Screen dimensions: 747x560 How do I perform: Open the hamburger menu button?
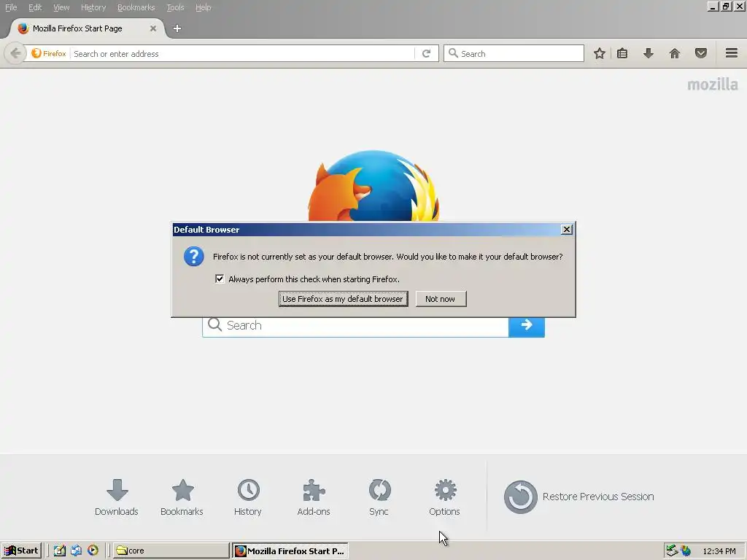tap(731, 52)
